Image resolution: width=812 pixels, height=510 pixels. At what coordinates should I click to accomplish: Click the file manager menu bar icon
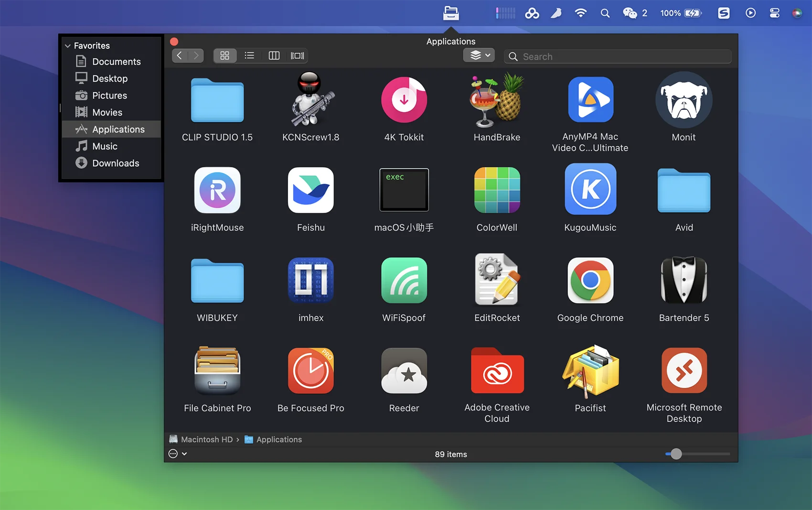point(451,13)
